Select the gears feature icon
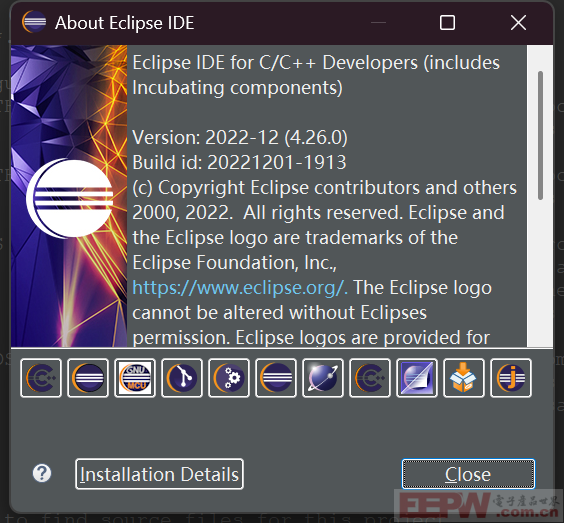Viewport: 564px width, 523px height. [x=229, y=378]
